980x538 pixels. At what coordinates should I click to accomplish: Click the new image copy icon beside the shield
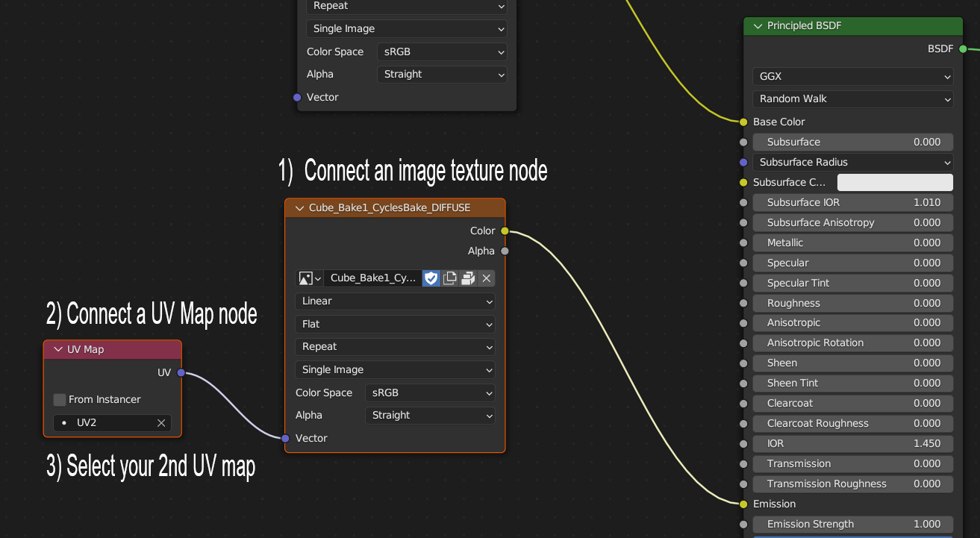pos(449,278)
